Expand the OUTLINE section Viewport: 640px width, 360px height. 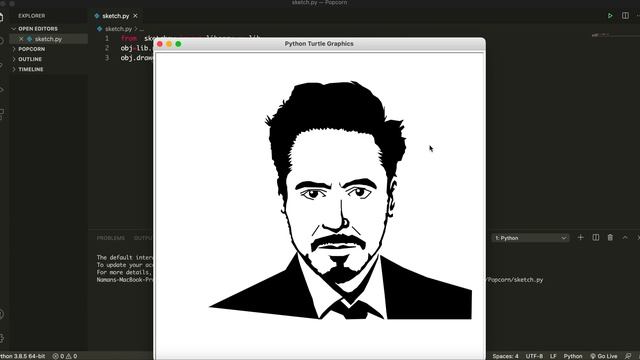(x=30, y=59)
